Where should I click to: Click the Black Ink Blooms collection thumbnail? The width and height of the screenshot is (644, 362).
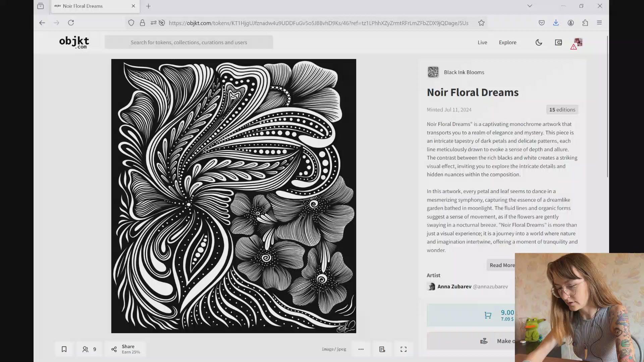coord(433,72)
